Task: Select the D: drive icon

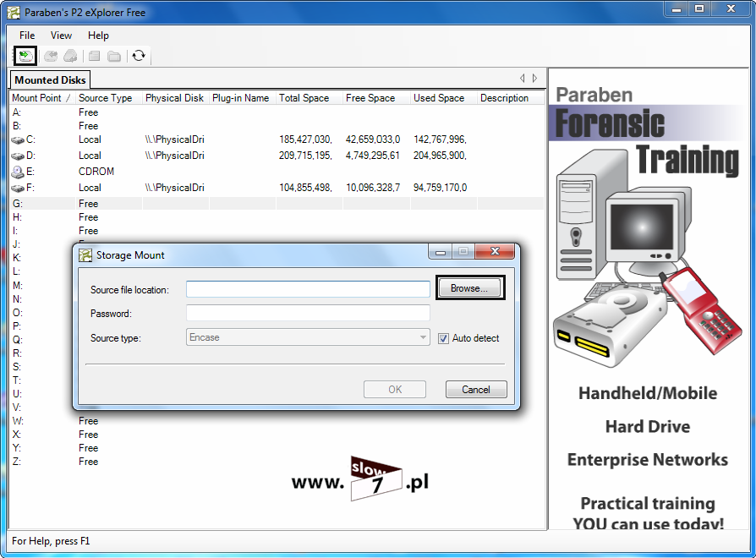Action: (18, 156)
